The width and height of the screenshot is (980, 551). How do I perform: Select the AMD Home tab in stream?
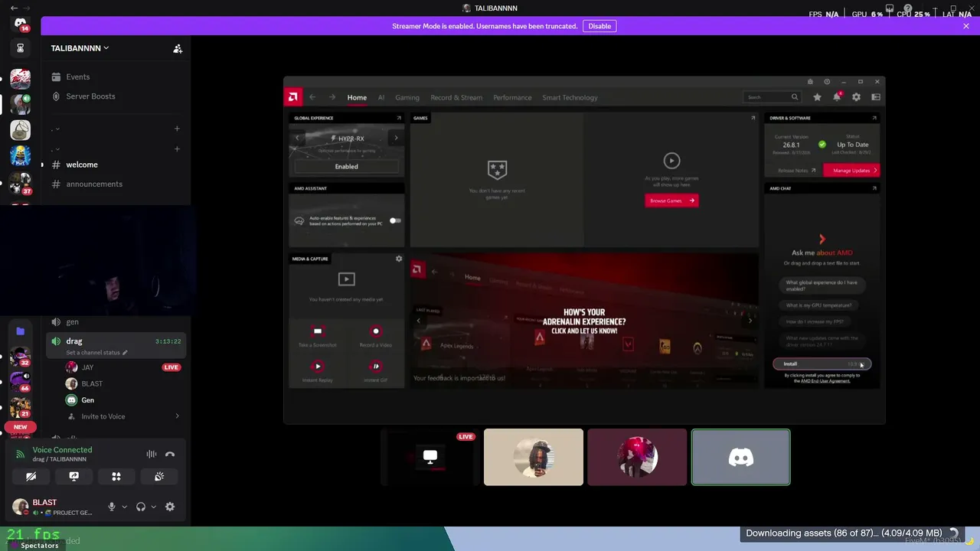(x=357, y=97)
